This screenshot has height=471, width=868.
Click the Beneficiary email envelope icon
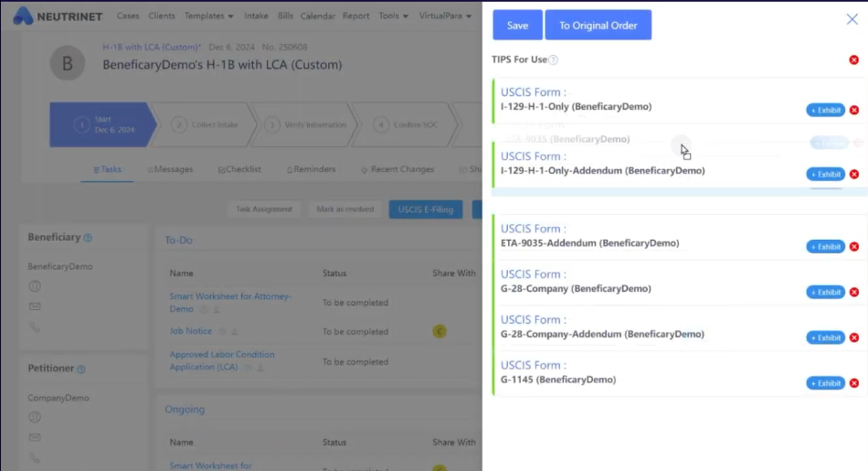(35, 306)
